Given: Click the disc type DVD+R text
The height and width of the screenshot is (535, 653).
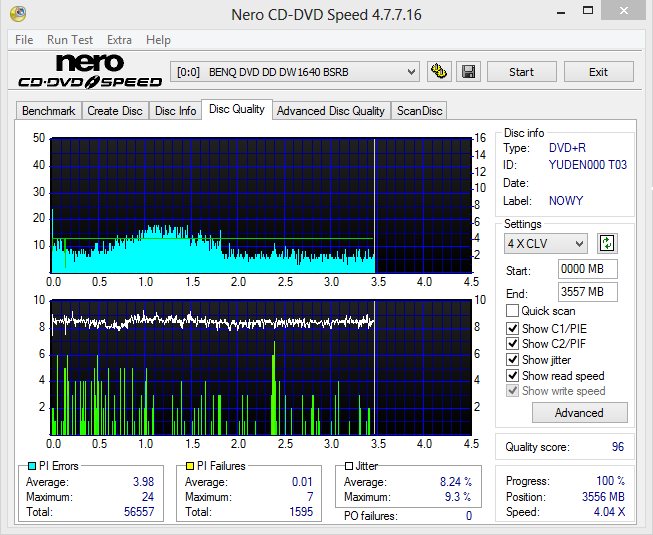Looking at the screenshot, I should (x=567, y=148).
